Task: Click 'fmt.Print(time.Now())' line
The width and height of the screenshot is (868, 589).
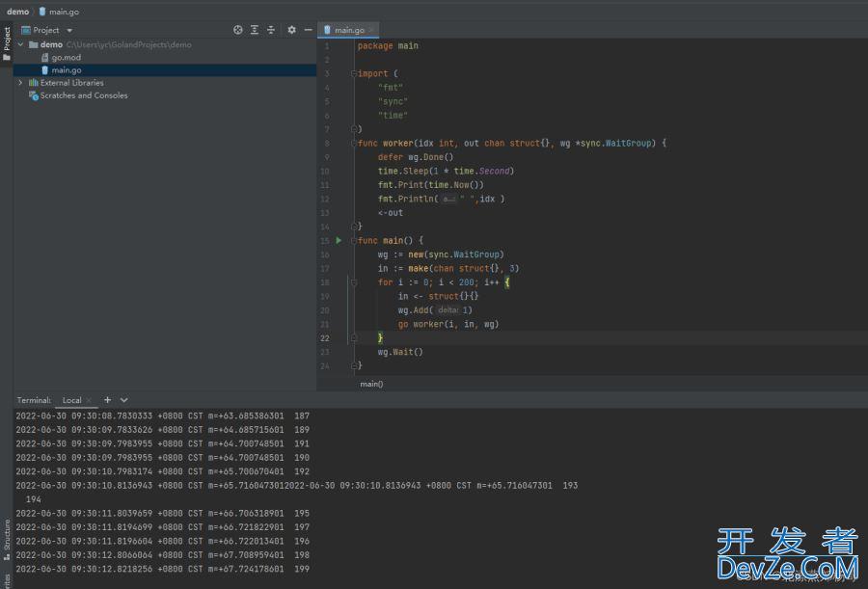Action: (x=431, y=185)
